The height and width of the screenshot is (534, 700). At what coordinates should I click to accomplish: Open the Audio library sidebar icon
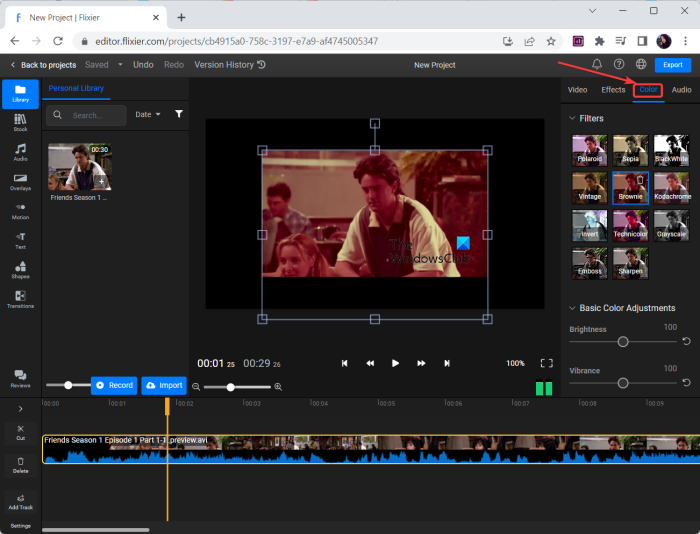click(20, 152)
